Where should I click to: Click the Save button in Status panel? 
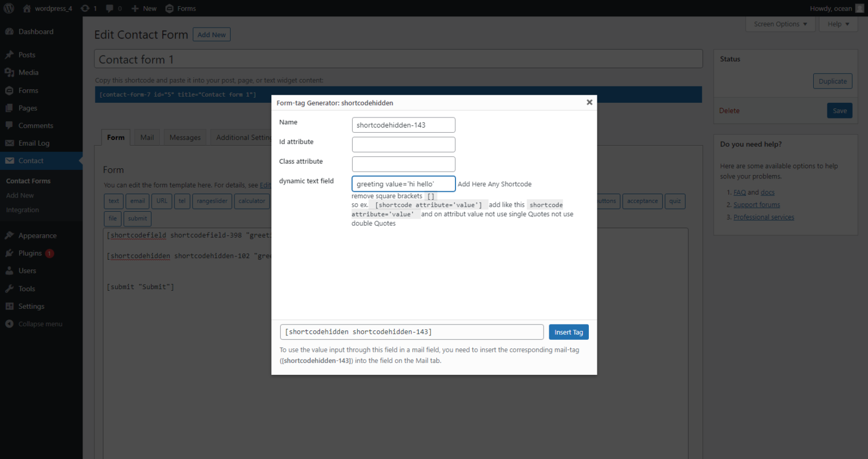[x=839, y=110]
